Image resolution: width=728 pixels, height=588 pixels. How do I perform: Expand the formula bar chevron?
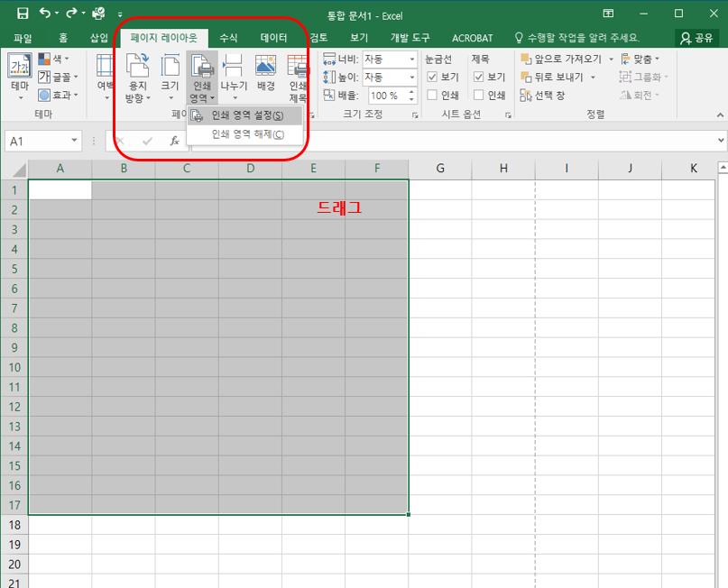tap(721, 140)
